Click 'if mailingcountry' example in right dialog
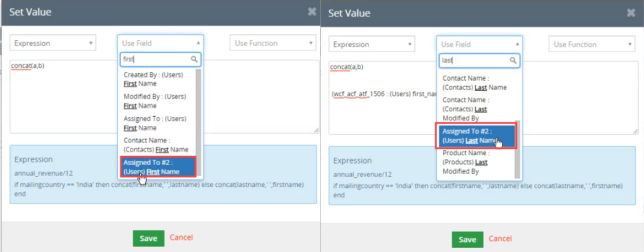Image resolution: width=644 pixels, height=252 pixels. tap(478, 190)
